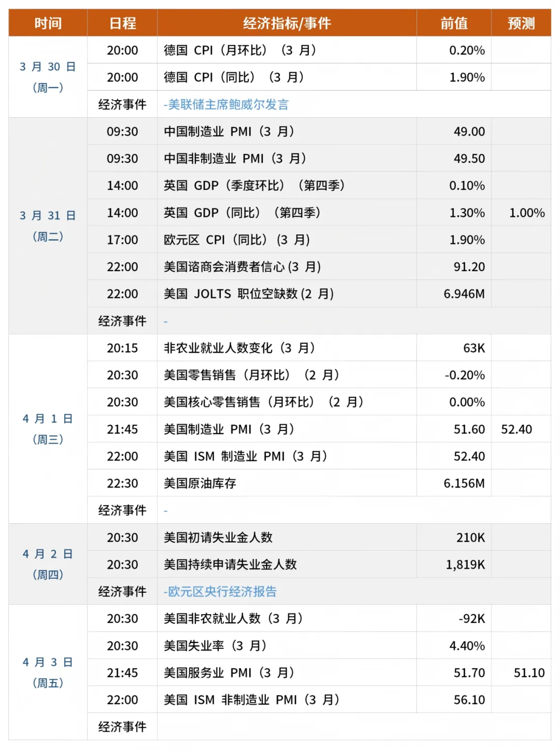Click the 经济指标/事件 column header
560x752 pixels.
pos(287,23)
